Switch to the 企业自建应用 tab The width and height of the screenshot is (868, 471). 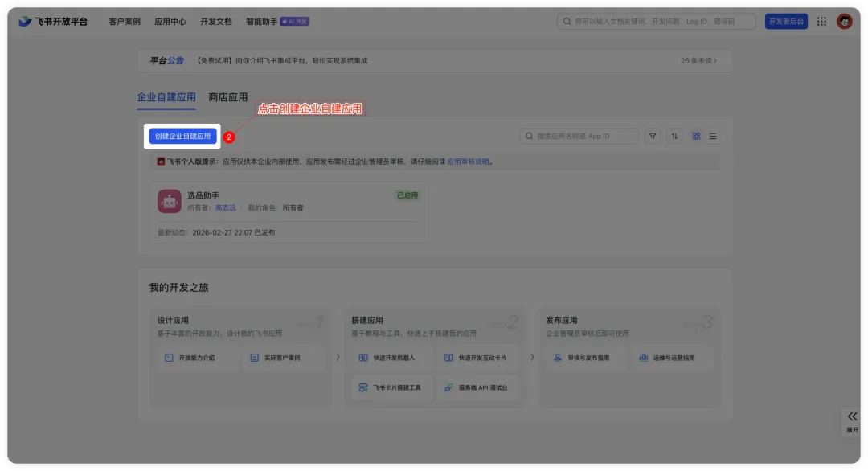coord(166,97)
